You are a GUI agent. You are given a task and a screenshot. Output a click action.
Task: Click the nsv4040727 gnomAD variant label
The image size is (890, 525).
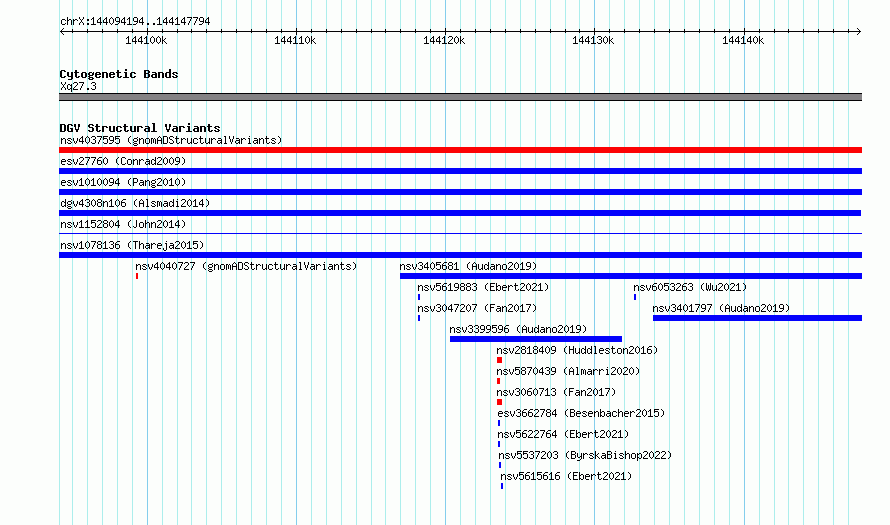(246, 266)
